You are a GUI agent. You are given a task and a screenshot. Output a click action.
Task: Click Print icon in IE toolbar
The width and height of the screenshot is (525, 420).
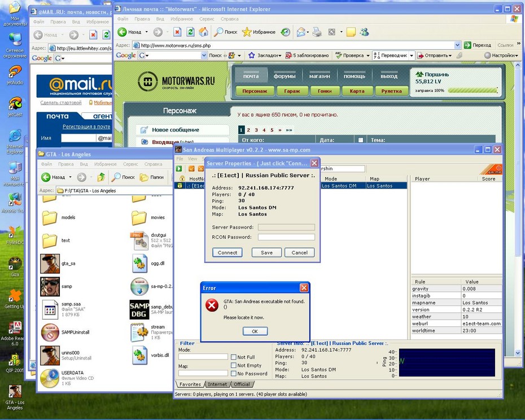click(317, 32)
